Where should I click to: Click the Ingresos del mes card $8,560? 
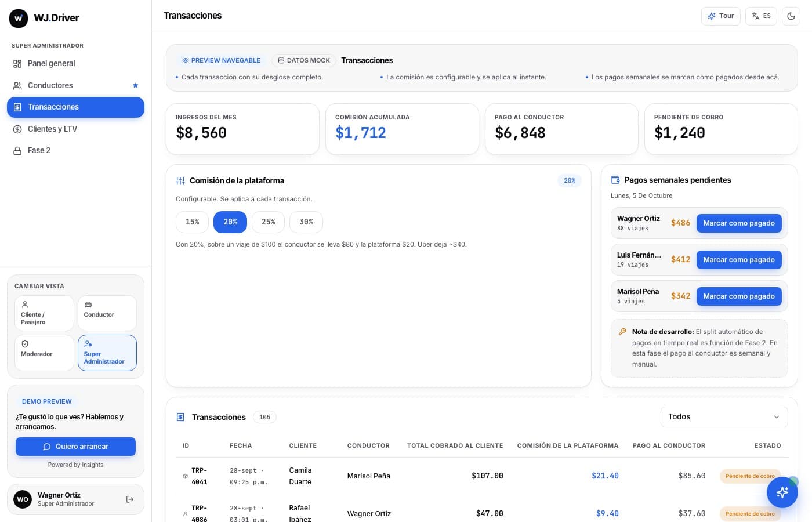[242, 129]
